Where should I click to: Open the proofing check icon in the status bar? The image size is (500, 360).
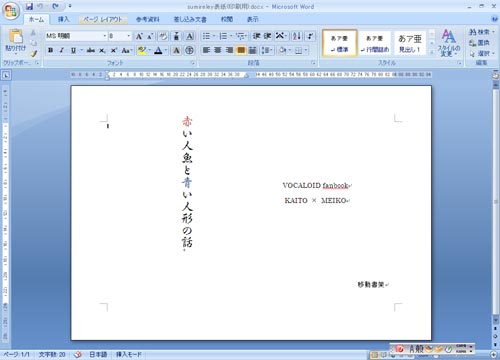pyautogui.click(x=78, y=354)
